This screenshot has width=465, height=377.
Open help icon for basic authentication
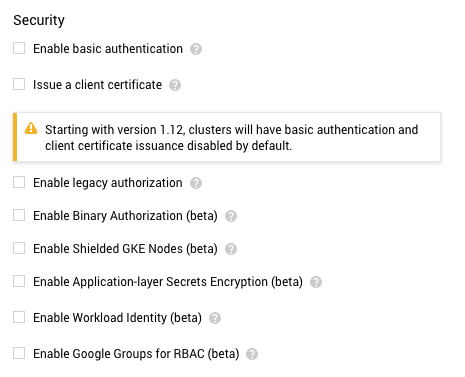[196, 49]
